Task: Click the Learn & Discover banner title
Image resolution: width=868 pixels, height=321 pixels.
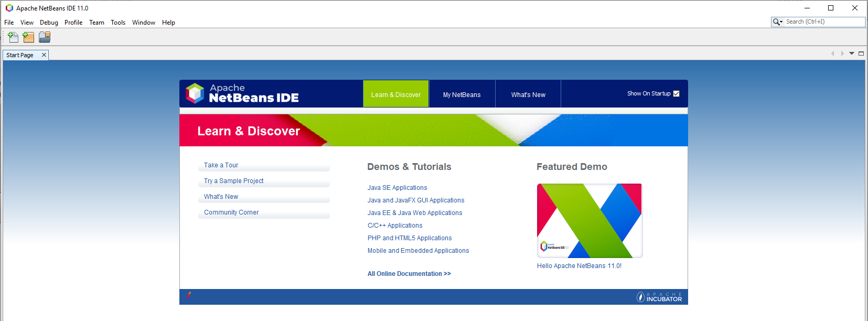Action: click(249, 131)
